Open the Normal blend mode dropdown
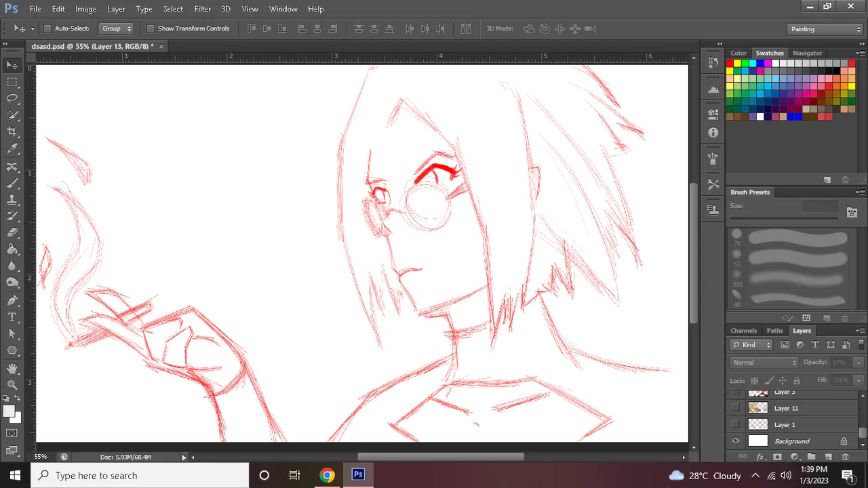The width and height of the screenshot is (868, 488). 764,363
